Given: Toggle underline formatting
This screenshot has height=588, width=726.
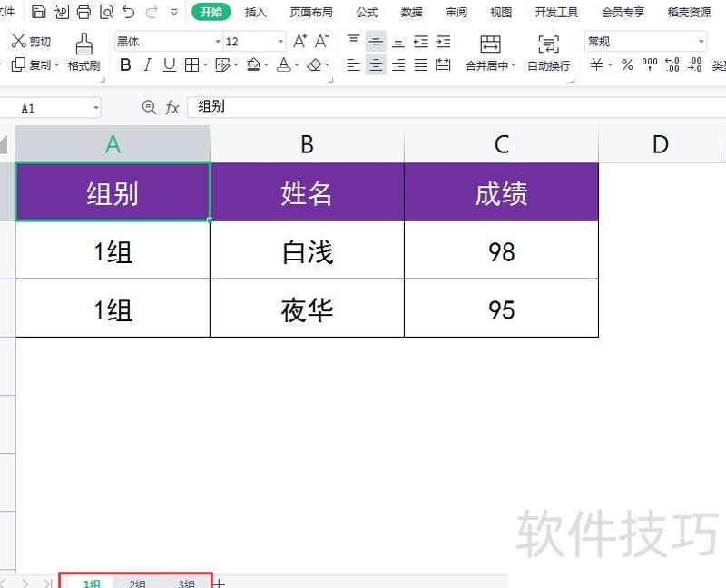Looking at the screenshot, I should pyautogui.click(x=169, y=64).
